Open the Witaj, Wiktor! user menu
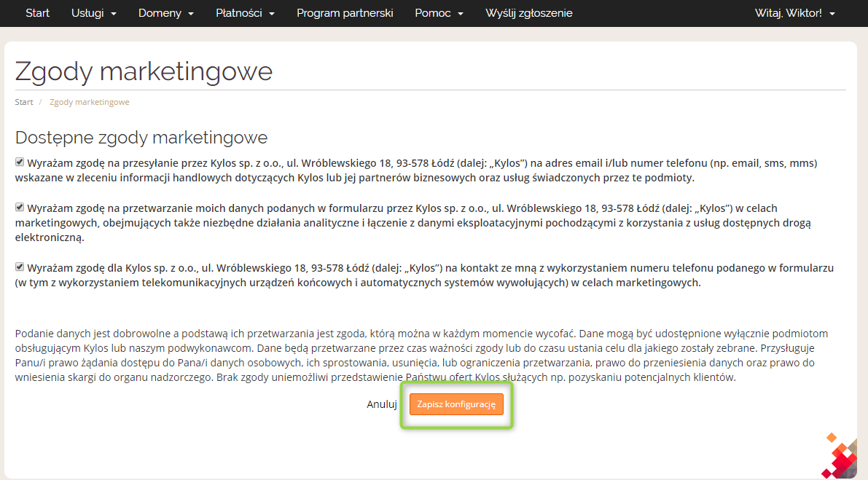868x480 pixels. click(x=794, y=13)
